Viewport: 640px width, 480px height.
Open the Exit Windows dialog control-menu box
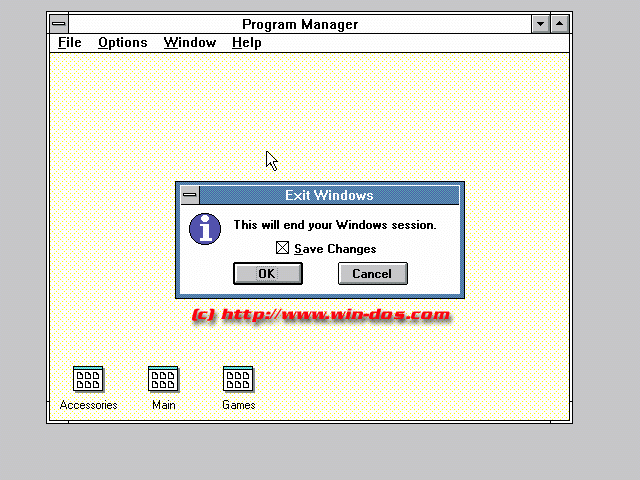[189, 196]
